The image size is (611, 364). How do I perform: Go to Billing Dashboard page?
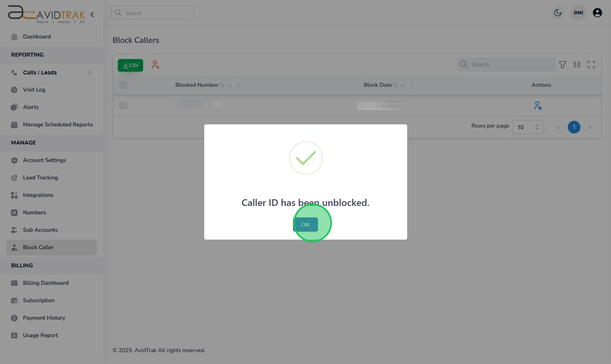coord(45,283)
